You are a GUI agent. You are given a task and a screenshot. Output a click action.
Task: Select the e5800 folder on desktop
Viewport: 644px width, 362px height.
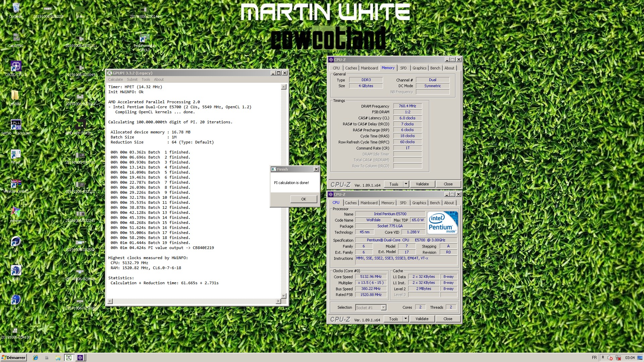[x=16, y=98]
